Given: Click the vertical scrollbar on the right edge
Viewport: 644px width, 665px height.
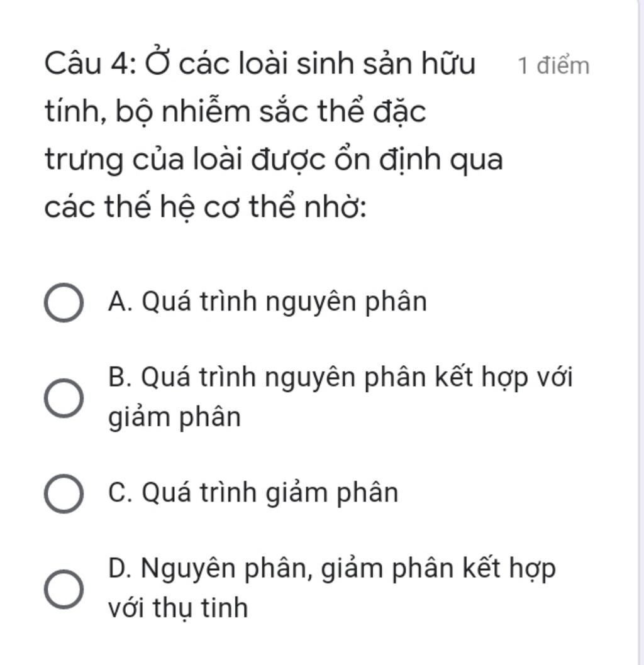Looking at the screenshot, I should click(x=641, y=332).
